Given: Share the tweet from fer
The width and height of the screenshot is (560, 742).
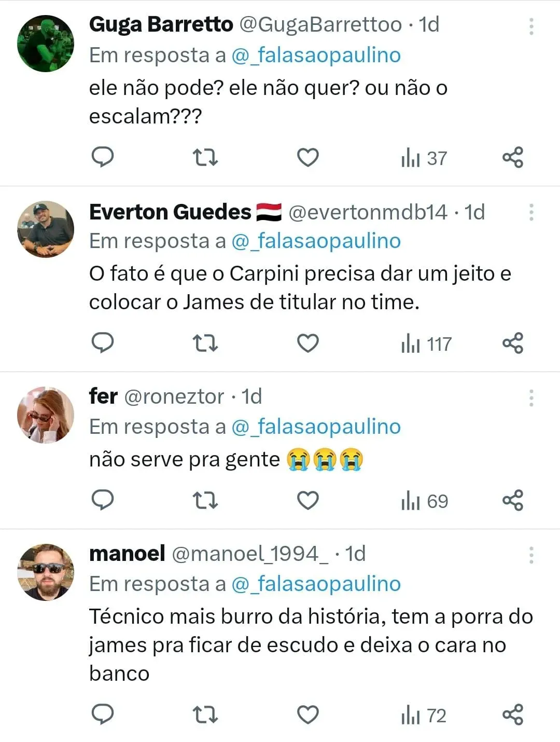Looking at the screenshot, I should pyautogui.click(x=513, y=500).
